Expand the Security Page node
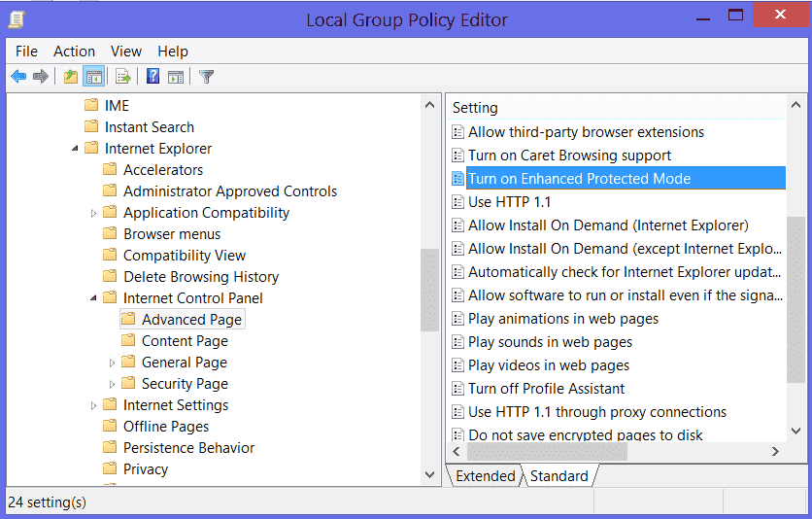Screen dimensions: 812x519 (112, 384)
